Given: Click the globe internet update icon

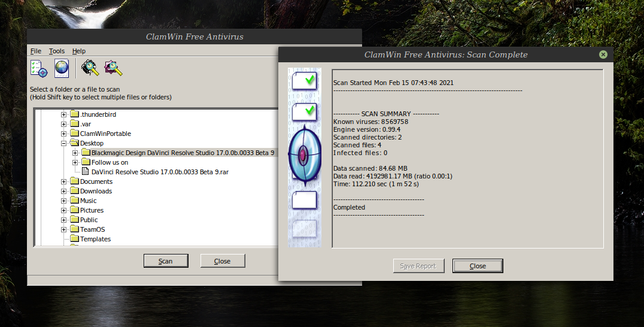Looking at the screenshot, I should pos(62,68).
